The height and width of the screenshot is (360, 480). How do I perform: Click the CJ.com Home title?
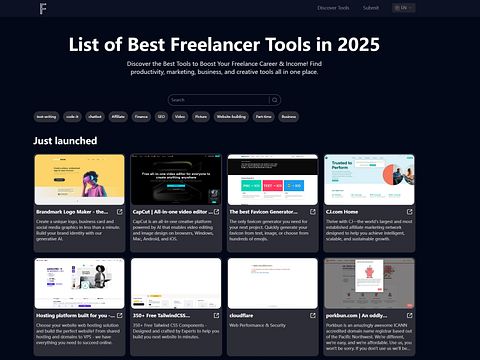(342, 212)
